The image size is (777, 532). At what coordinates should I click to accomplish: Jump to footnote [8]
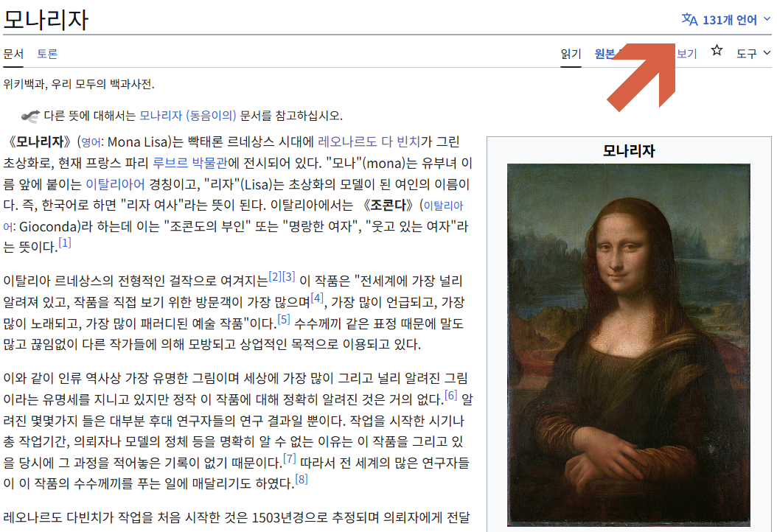click(302, 479)
